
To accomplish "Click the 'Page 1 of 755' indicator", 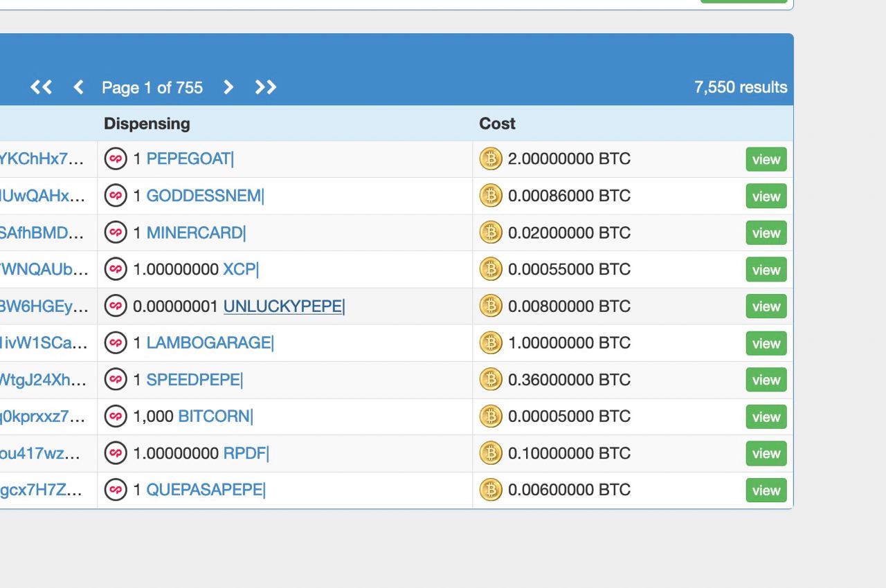I will [x=152, y=87].
